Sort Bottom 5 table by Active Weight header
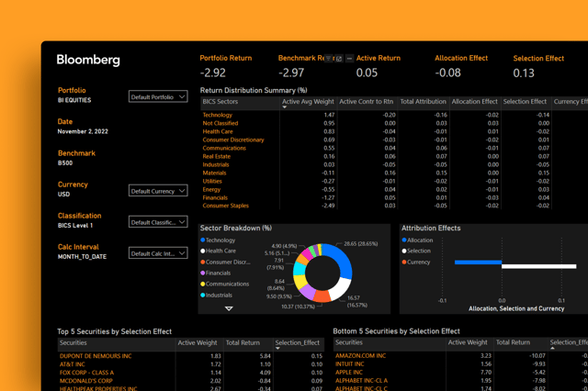Screen dimensions: 588x391 468,342
